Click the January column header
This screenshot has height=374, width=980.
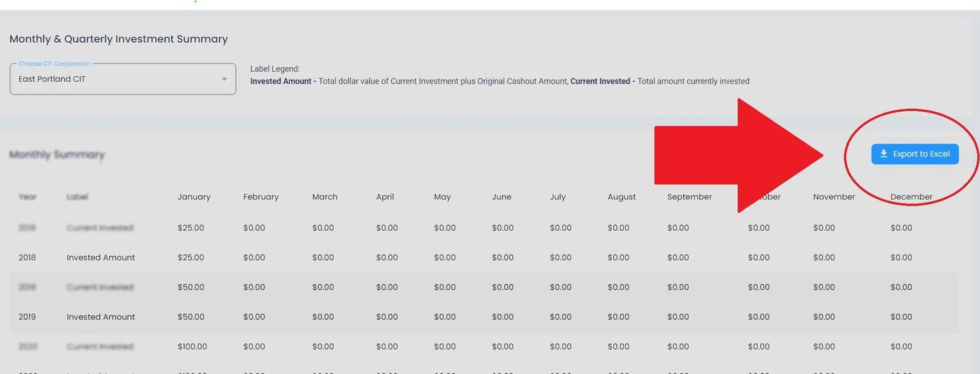tap(194, 197)
